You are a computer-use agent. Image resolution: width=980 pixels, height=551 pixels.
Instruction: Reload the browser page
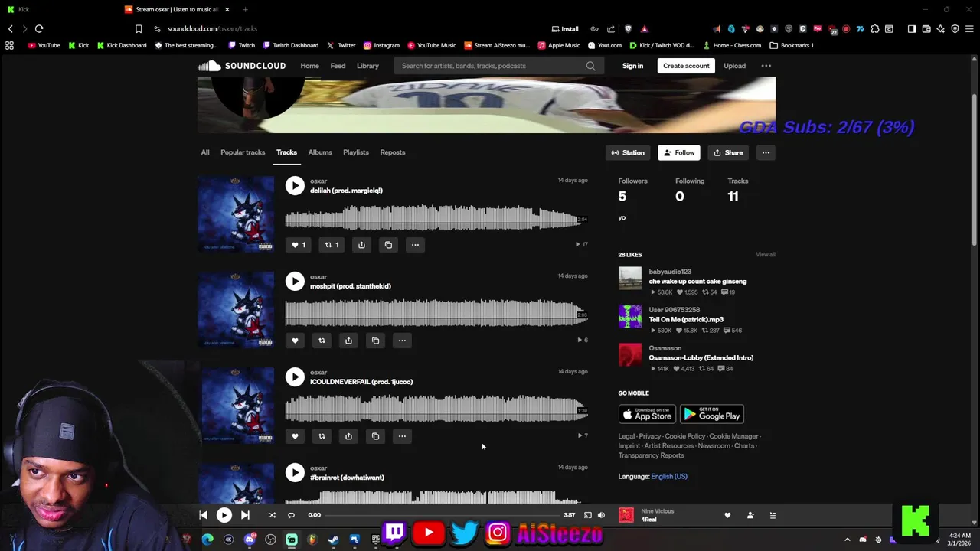coord(39,28)
